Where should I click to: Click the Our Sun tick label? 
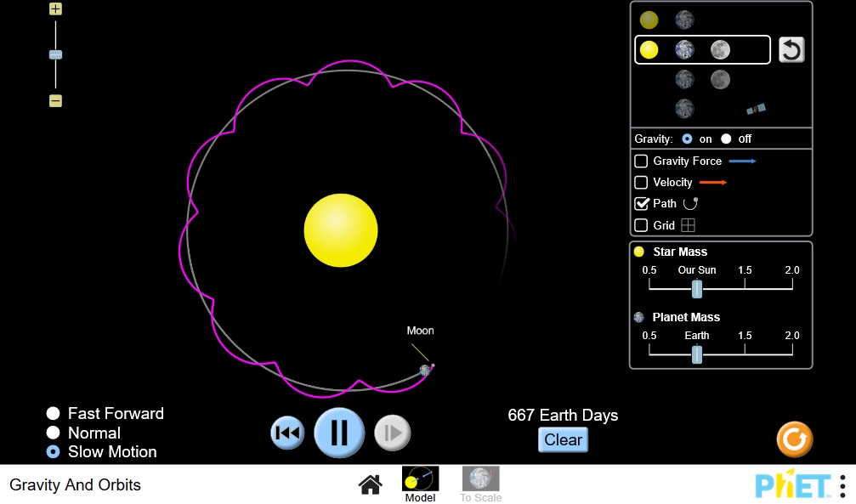[696, 270]
